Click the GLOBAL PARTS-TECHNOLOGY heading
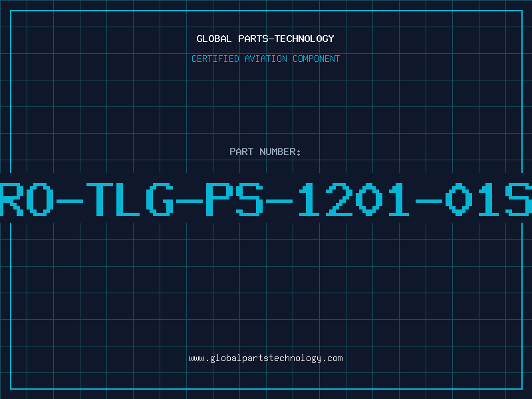Viewport: 532px width, 399px height. coord(265,39)
